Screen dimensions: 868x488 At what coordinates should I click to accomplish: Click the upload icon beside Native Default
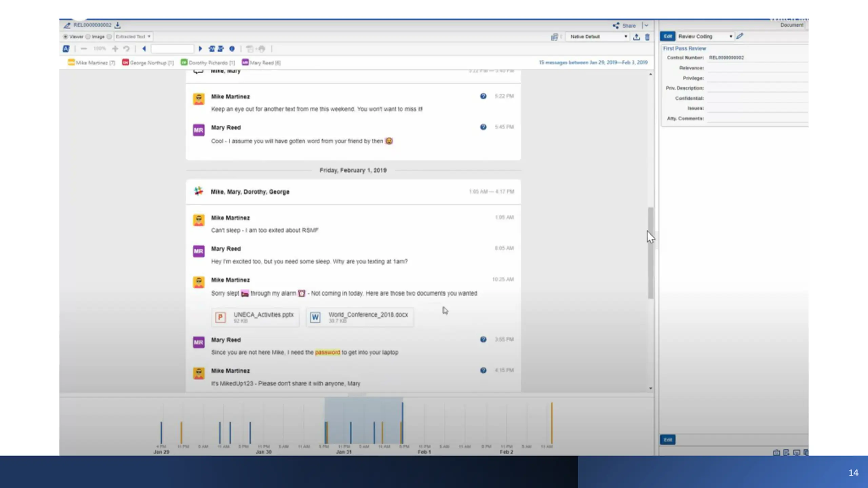pos(636,37)
